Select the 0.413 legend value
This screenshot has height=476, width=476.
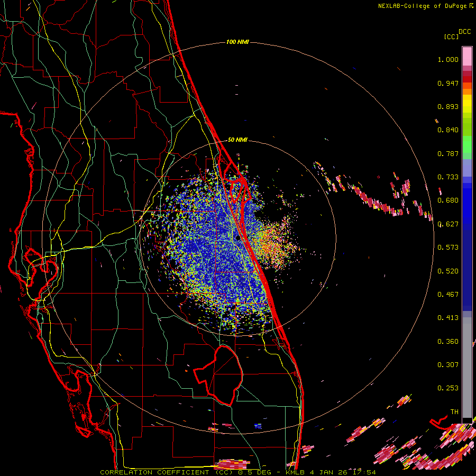(448, 318)
